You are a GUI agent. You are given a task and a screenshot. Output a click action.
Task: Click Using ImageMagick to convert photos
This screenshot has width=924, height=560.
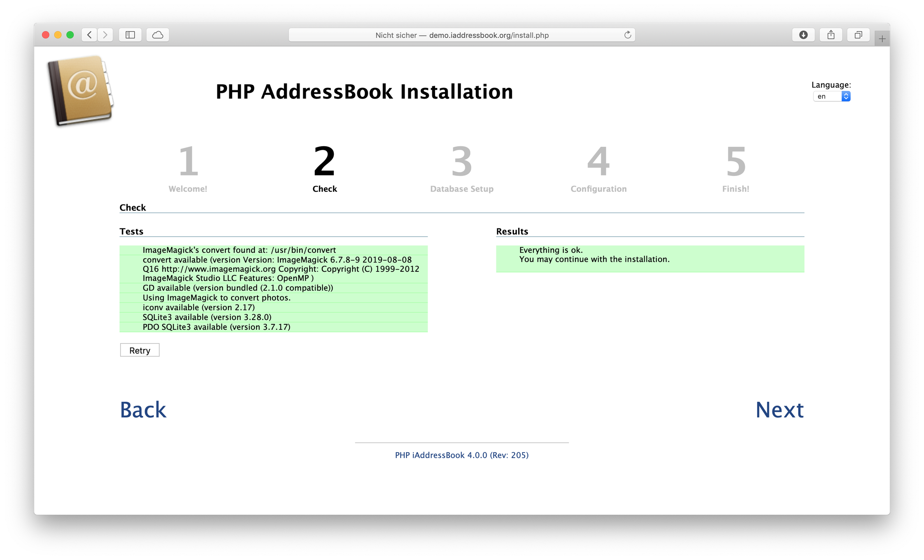tap(274, 297)
